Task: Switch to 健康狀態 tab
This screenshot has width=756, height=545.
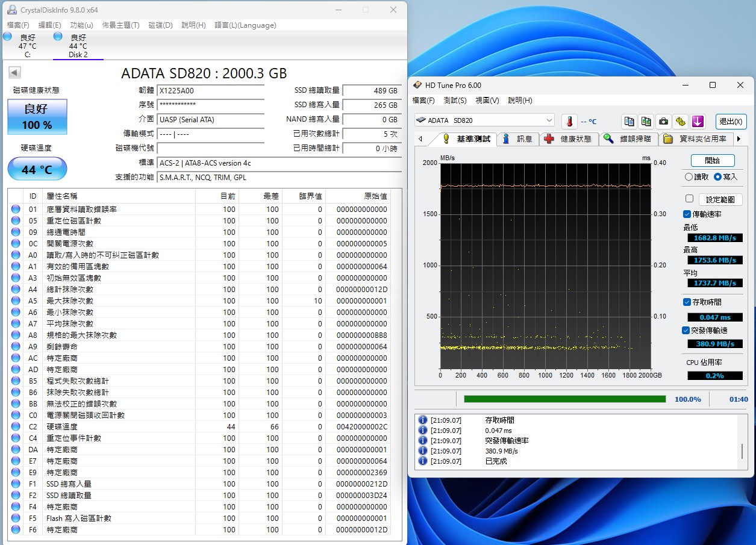Action: 569,139
